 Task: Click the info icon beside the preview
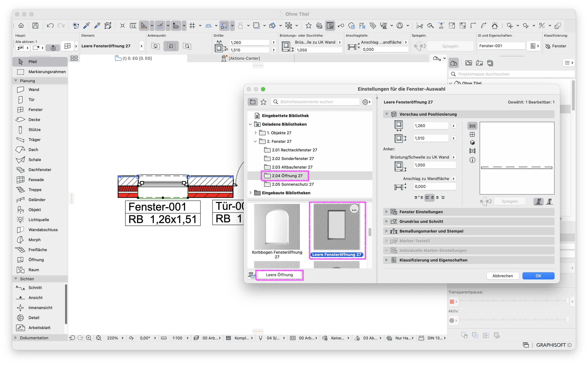pos(472,160)
